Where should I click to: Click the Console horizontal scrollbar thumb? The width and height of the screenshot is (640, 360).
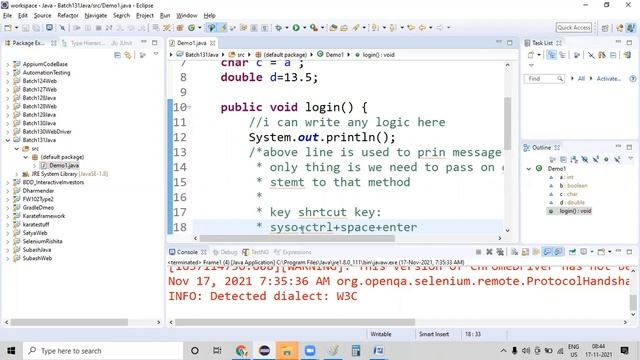tap(295, 322)
